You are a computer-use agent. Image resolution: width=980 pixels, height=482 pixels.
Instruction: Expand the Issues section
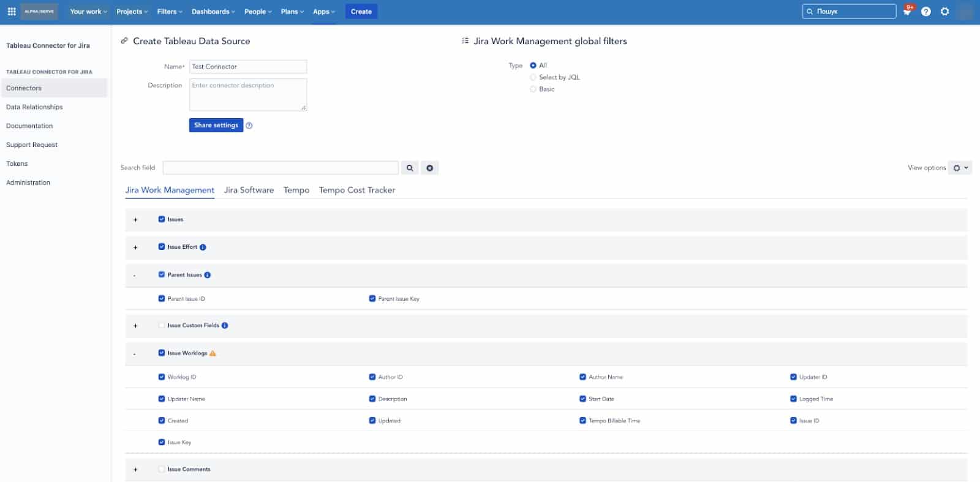point(135,220)
